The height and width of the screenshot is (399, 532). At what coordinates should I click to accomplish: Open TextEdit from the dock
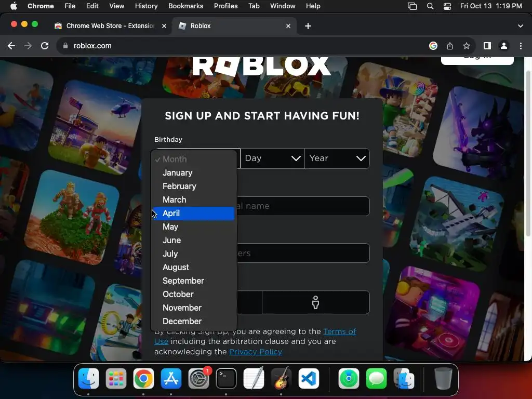coord(254,378)
